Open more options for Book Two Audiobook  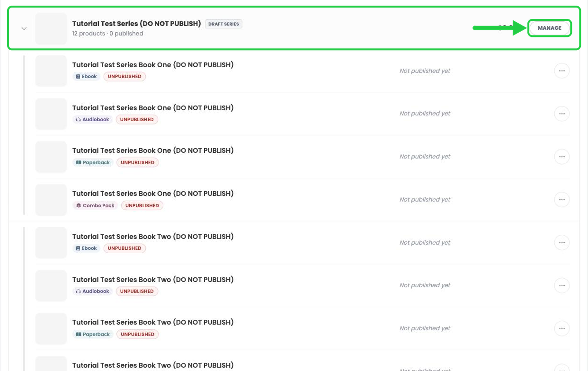pos(561,285)
